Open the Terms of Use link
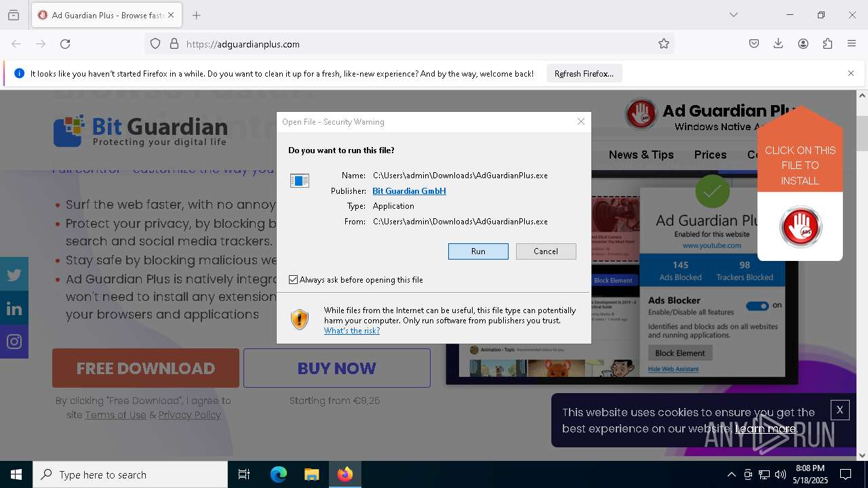 (x=115, y=415)
